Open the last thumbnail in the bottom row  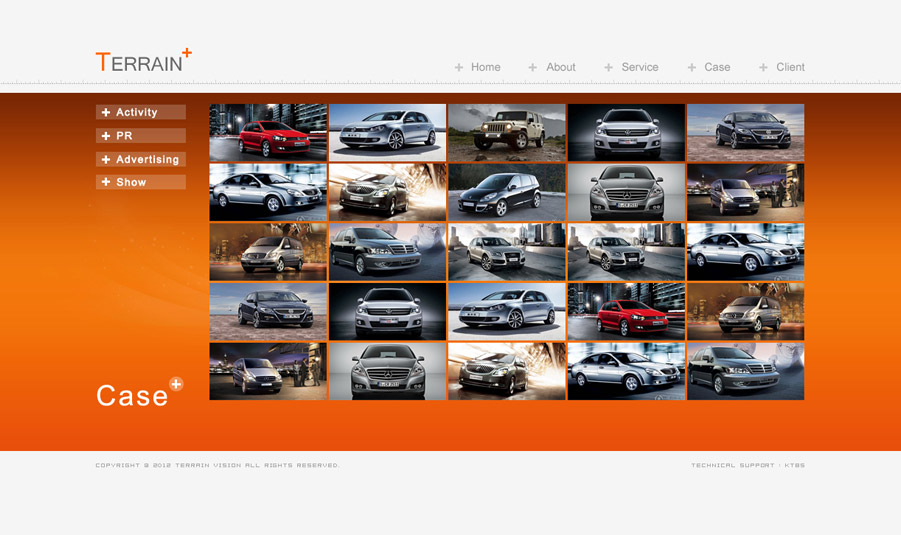coord(745,371)
